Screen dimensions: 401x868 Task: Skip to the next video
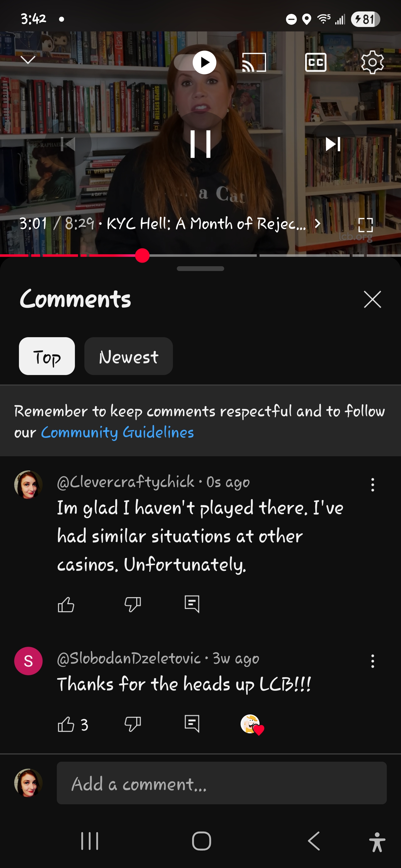click(x=332, y=144)
